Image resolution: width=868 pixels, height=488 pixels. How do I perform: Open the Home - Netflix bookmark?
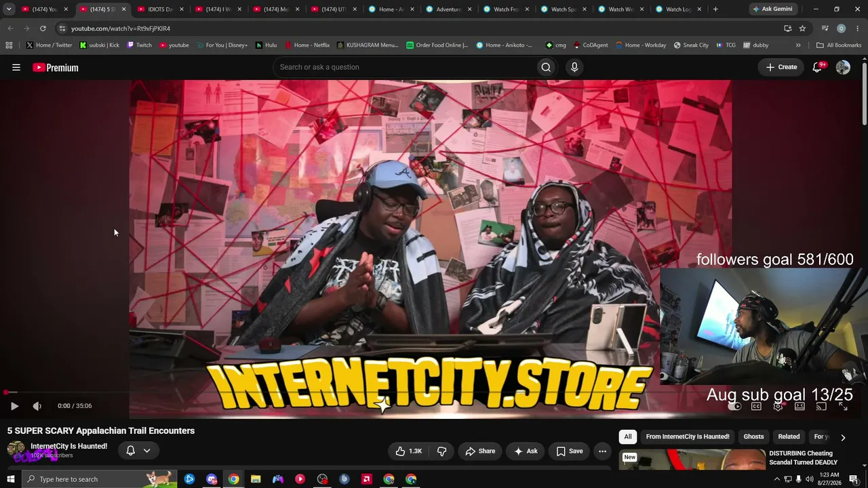(307, 45)
